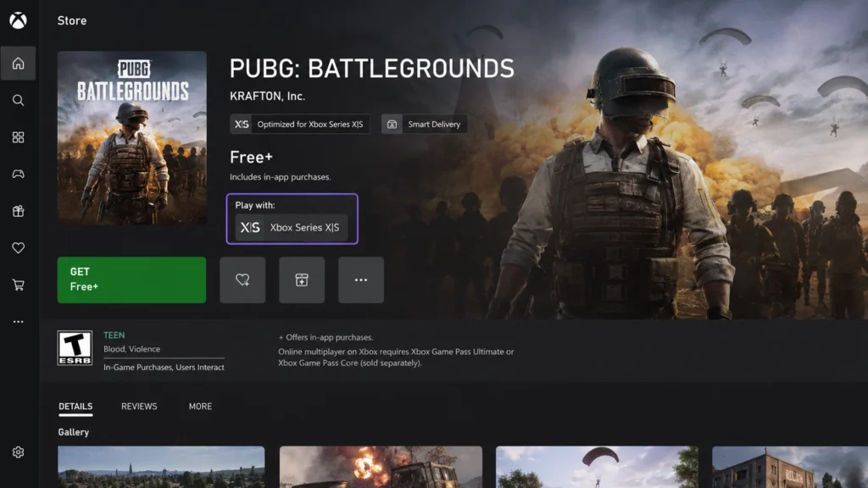The width and height of the screenshot is (868, 488).
Task: Open the sidebar more options ellipsis
Action: coord(19,321)
